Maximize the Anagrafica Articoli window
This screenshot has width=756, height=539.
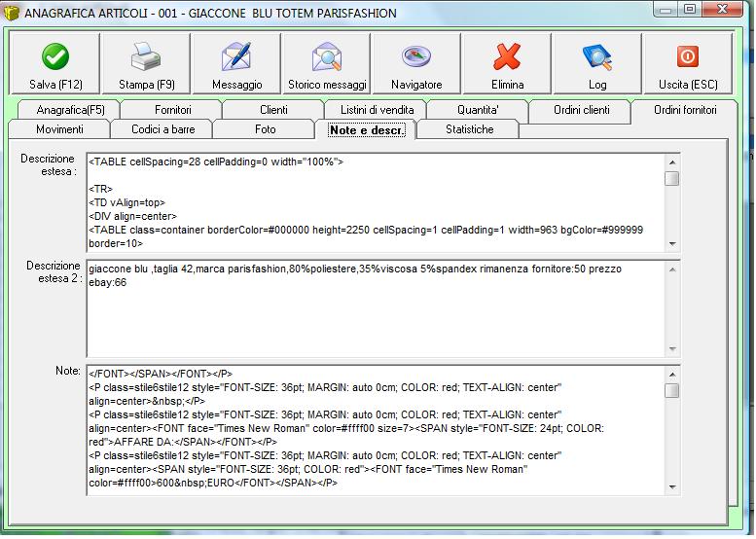point(690,10)
